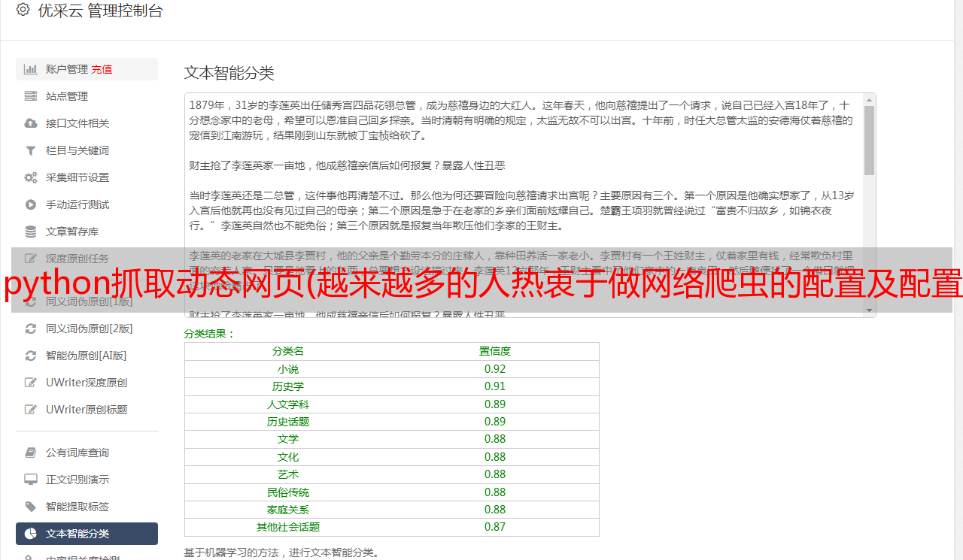Click the book icon for 公有词库查询

tap(31, 453)
